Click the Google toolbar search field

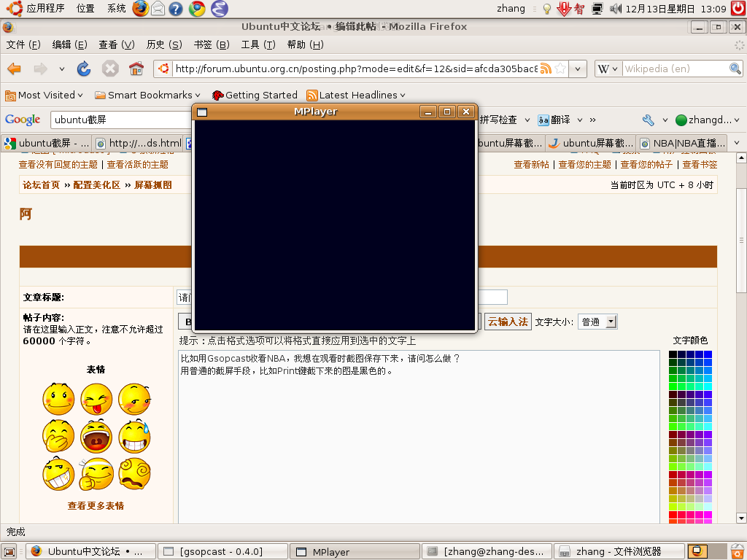pyautogui.click(x=121, y=120)
